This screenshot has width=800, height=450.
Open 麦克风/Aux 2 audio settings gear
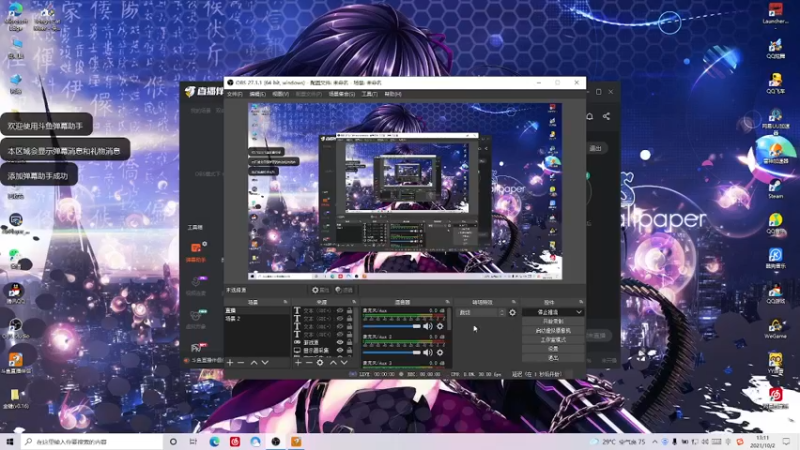point(440,352)
